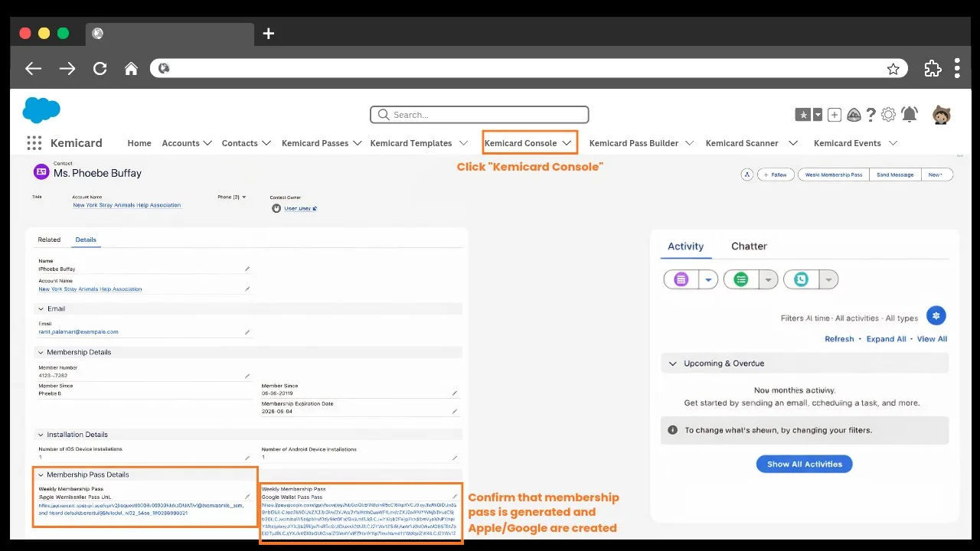980x551 pixels.
Task: Open the email address link
Action: [78, 332]
